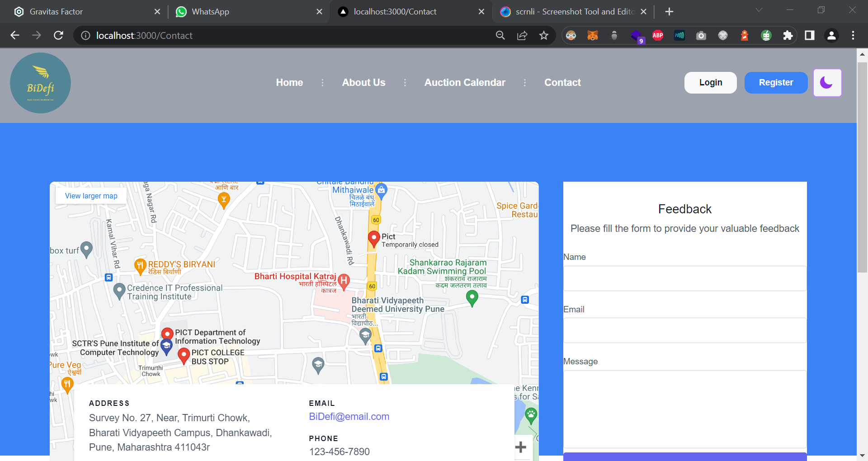
Task: Click SCTR'S Pune Institute marker
Action: [x=166, y=348]
